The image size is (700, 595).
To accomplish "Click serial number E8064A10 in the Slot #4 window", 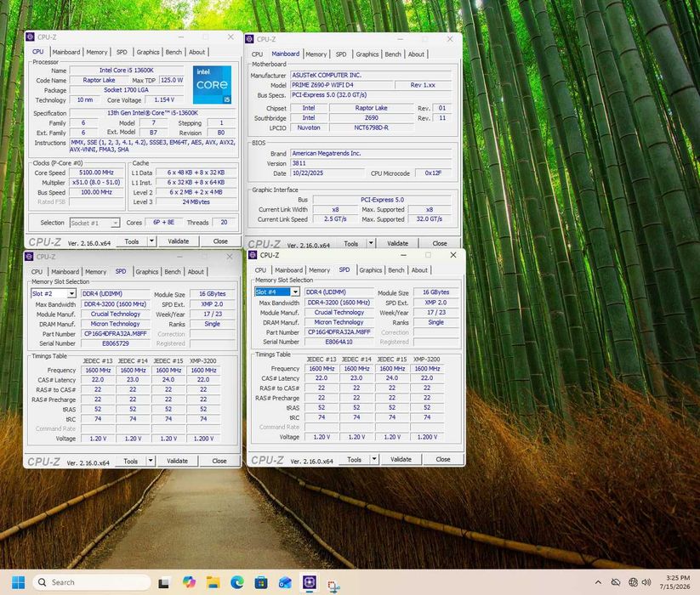I will click(339, 342).
